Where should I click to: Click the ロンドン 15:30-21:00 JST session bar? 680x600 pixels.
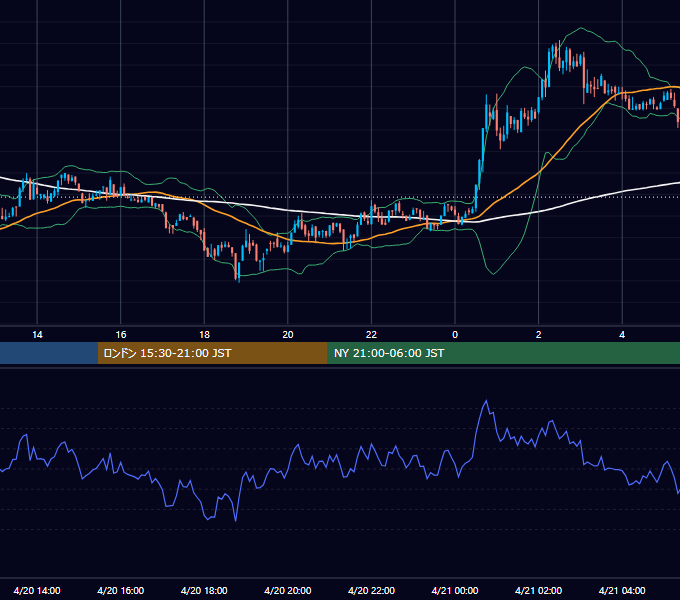point(212,353)
